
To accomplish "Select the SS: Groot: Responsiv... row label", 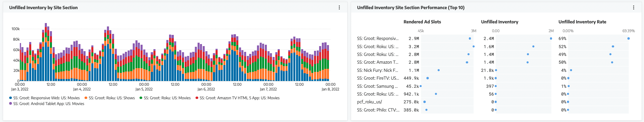I will coord(378,39).
